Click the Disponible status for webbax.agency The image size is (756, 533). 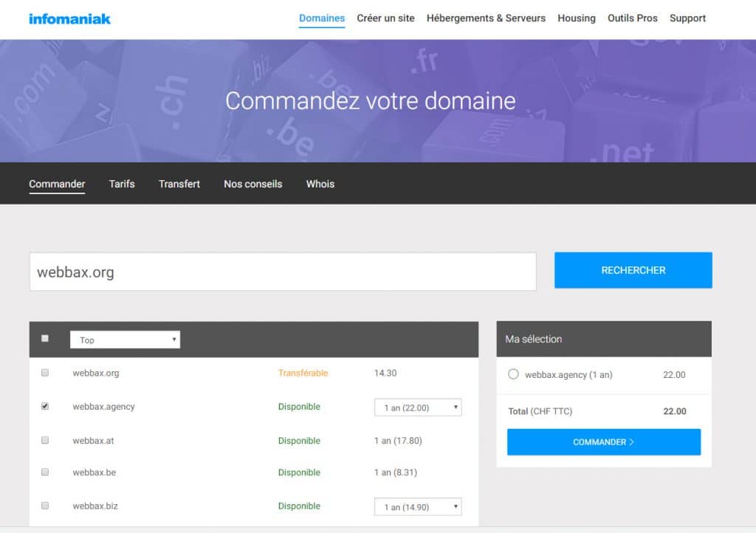point(299,407)
